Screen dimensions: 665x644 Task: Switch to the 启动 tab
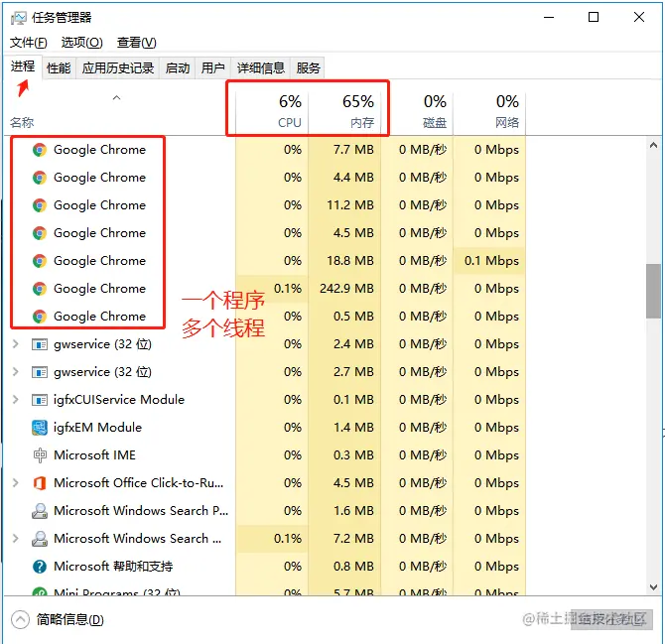(178, 67)
